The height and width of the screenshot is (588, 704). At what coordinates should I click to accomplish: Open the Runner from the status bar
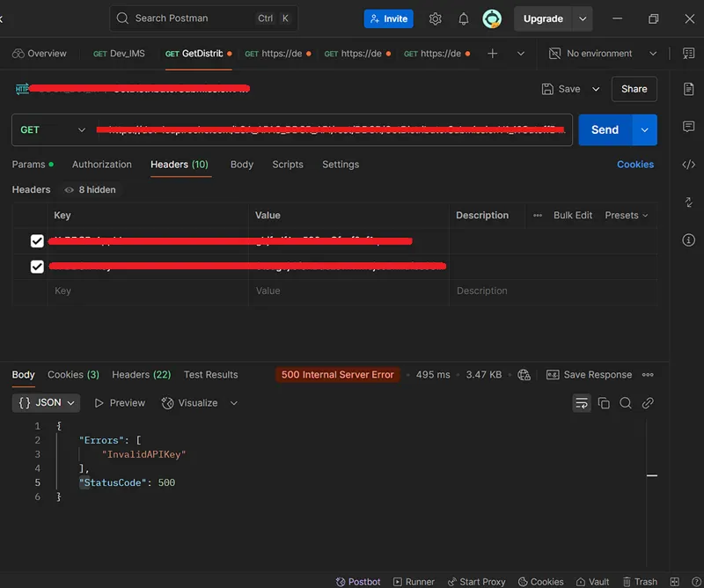(x=414, y=582)
